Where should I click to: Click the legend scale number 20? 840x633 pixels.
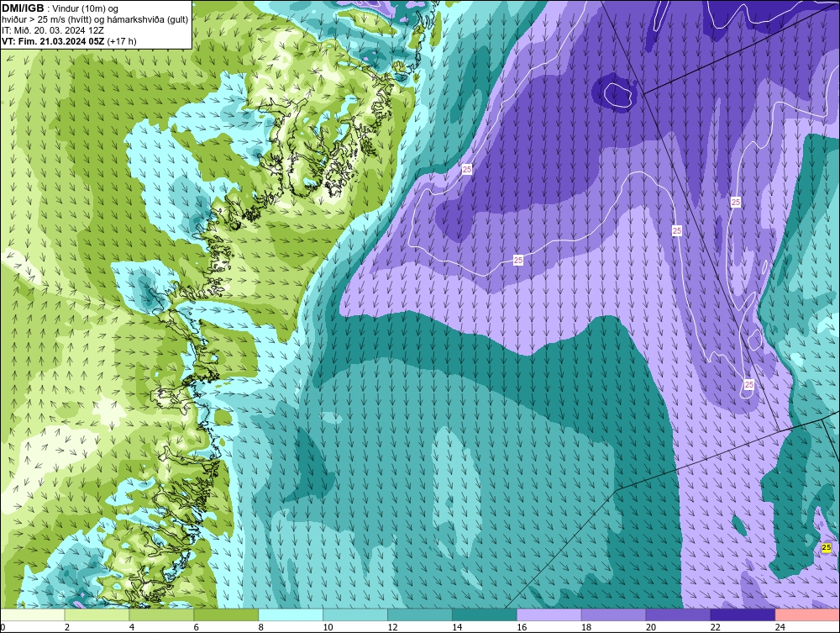tap(651, 627)
